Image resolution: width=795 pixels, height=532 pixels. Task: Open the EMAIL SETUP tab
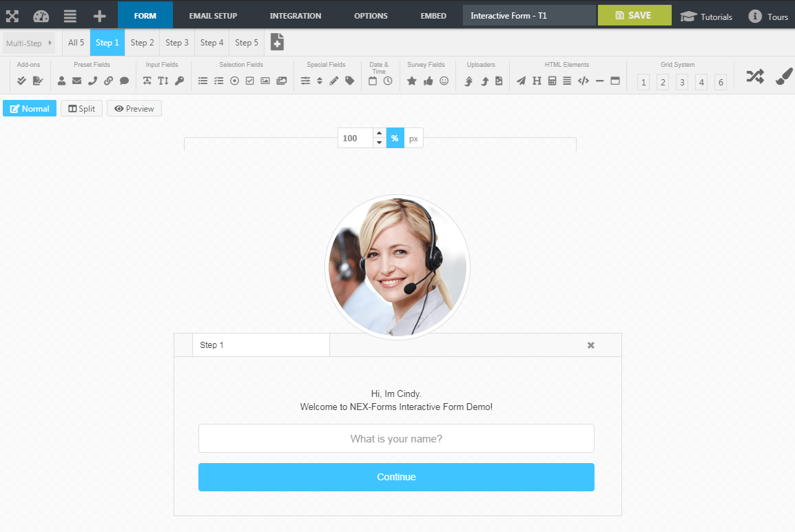(213, 16)
